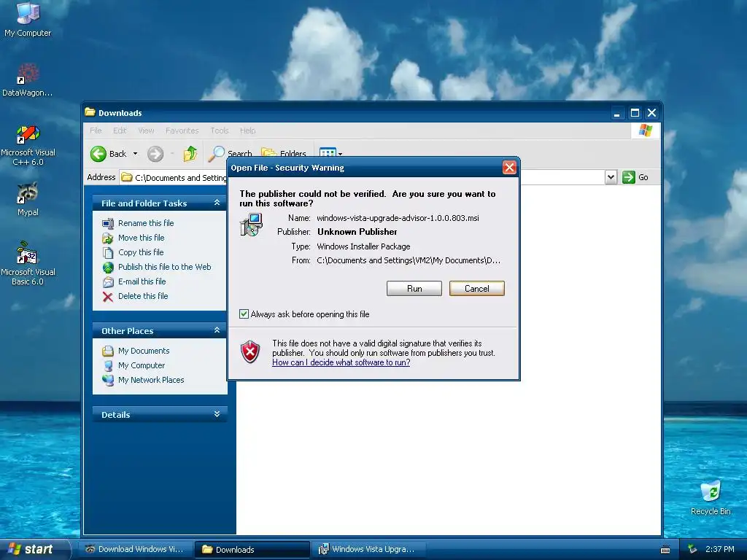This screenshot has width=747, height=560.
Task: Switch to Download Windows Vi... taskbar item
Action: coord(134,549)
